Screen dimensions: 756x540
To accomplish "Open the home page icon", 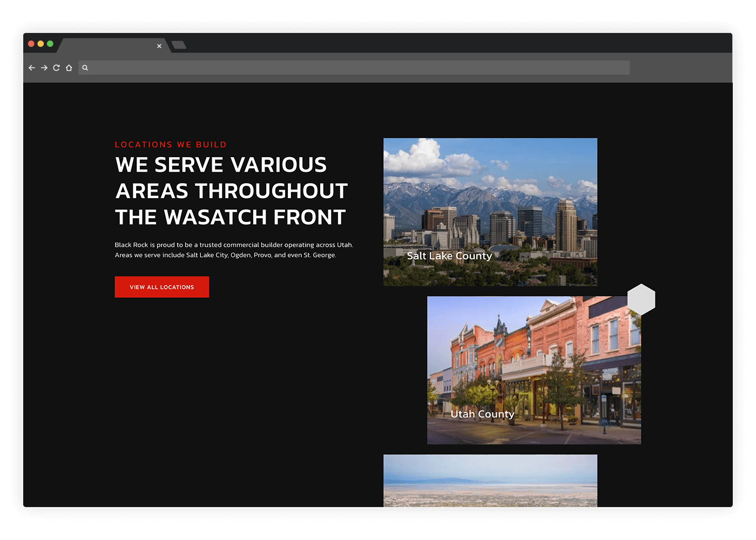I will (69, 68).
